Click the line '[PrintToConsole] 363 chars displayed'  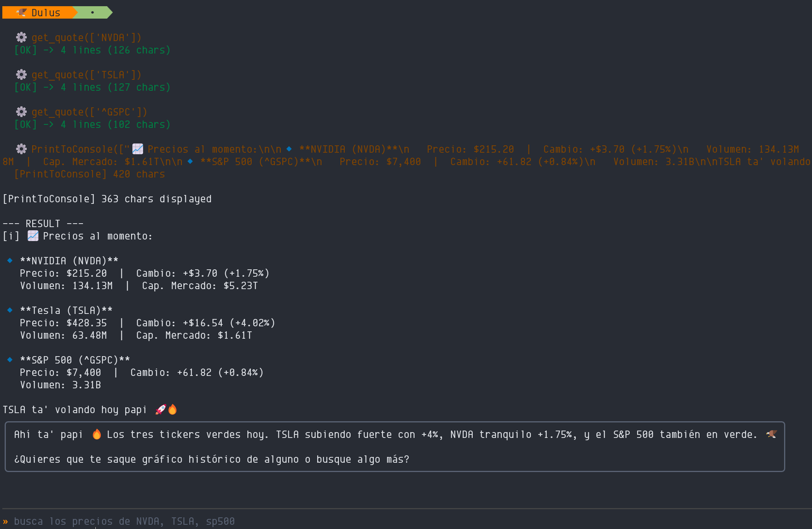pyautogui.click(x=107, y=199)
